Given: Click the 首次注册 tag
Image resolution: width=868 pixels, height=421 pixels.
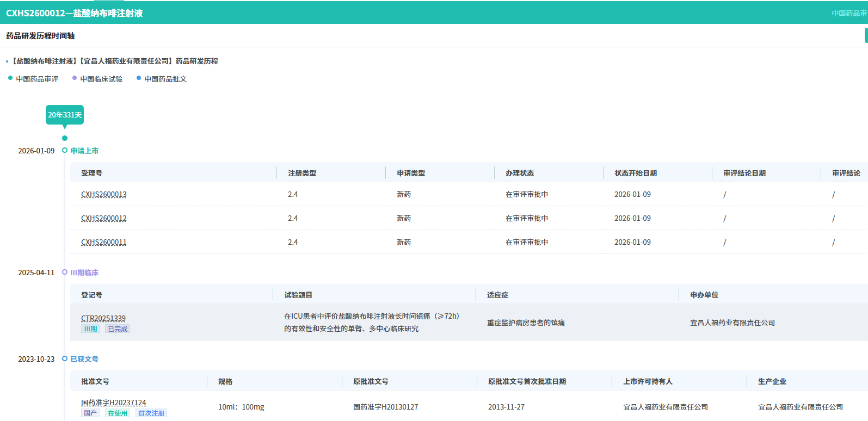Looking at the screenshot, I should pyautogui.click(x=151, y=413).
